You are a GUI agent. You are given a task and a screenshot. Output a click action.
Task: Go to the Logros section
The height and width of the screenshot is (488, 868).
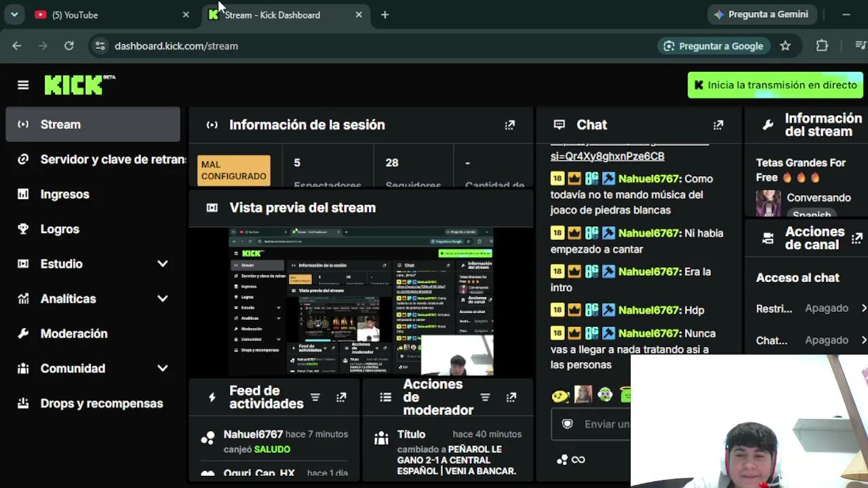coord(93,229)
